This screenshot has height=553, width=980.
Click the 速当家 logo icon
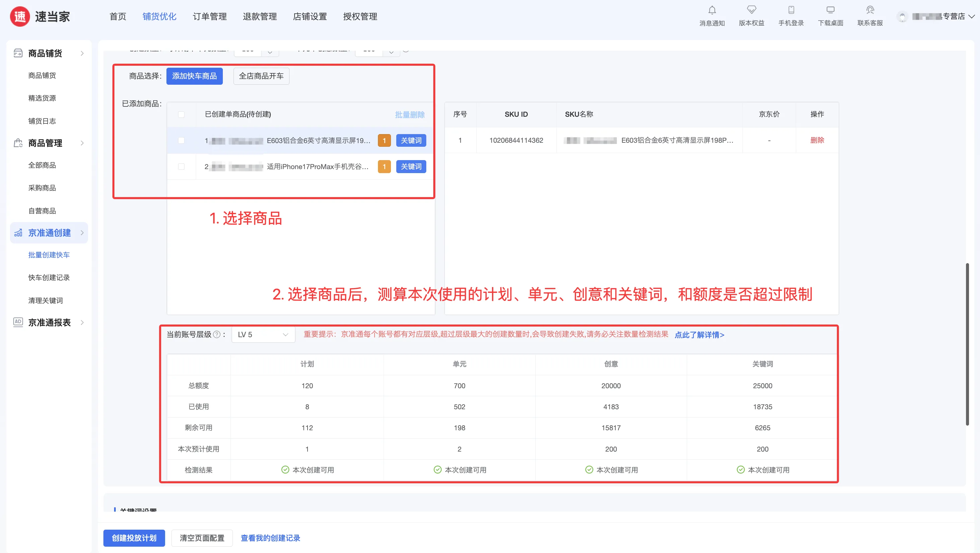[x=20, y=16]
